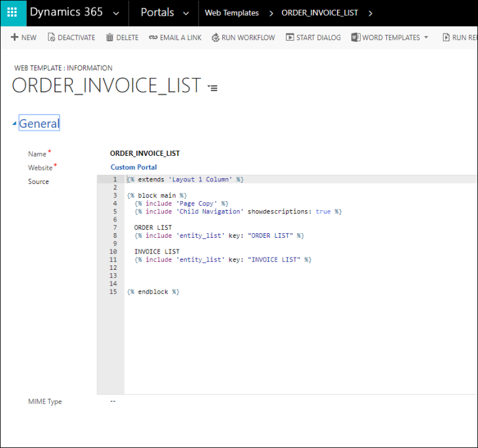Click the Start Dialog play icon
478x448 pixels.
coord(290,37)
